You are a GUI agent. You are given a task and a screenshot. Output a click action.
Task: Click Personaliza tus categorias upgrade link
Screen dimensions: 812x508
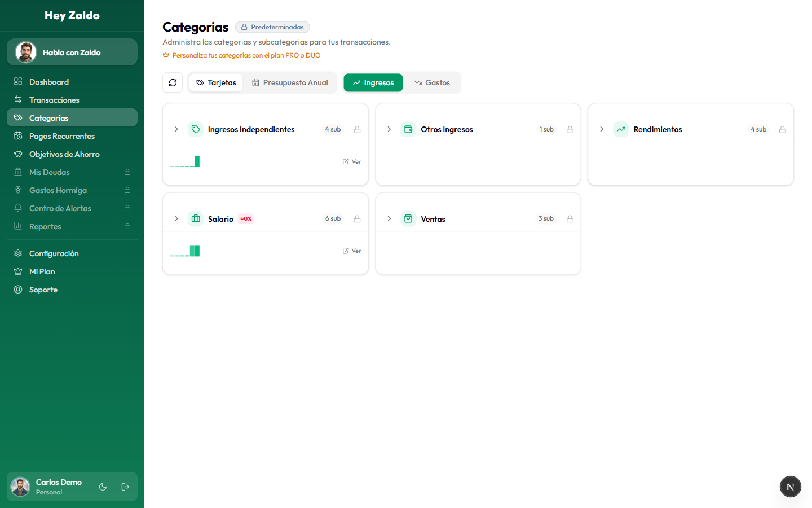coord(242,55)
